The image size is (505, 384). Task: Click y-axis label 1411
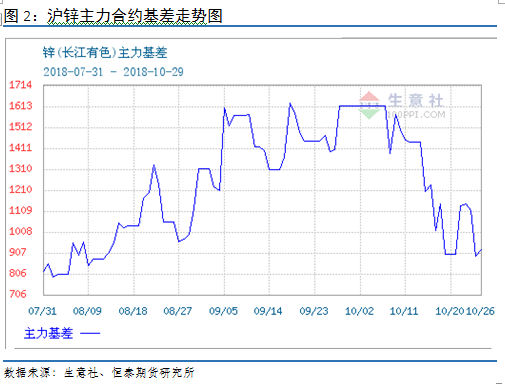point(21,147)
